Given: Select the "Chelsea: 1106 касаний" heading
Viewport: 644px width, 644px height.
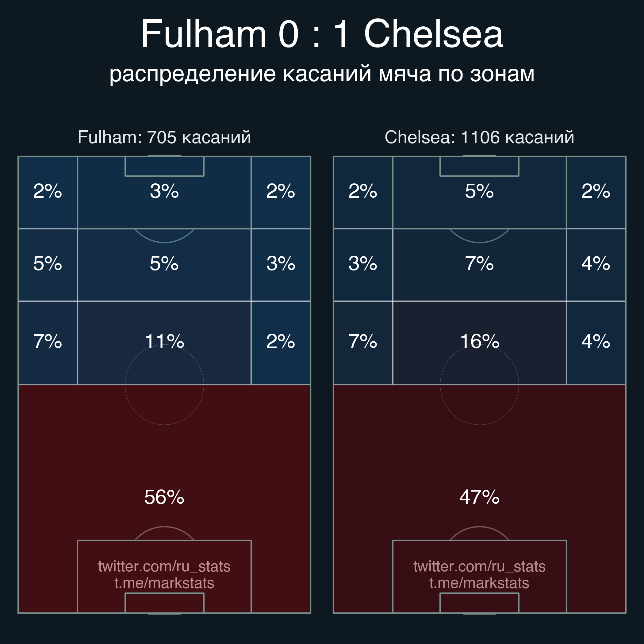Looking at the screenshot, I should pyautogui.click(x=479, y=137).
